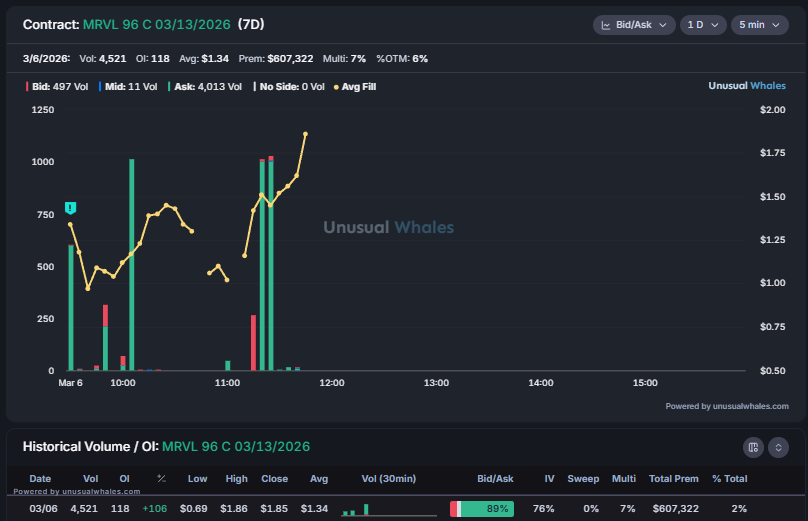Click the %OTM: 6% stat
Viewport: 808px width, 521px height.
tap(402, 59)
